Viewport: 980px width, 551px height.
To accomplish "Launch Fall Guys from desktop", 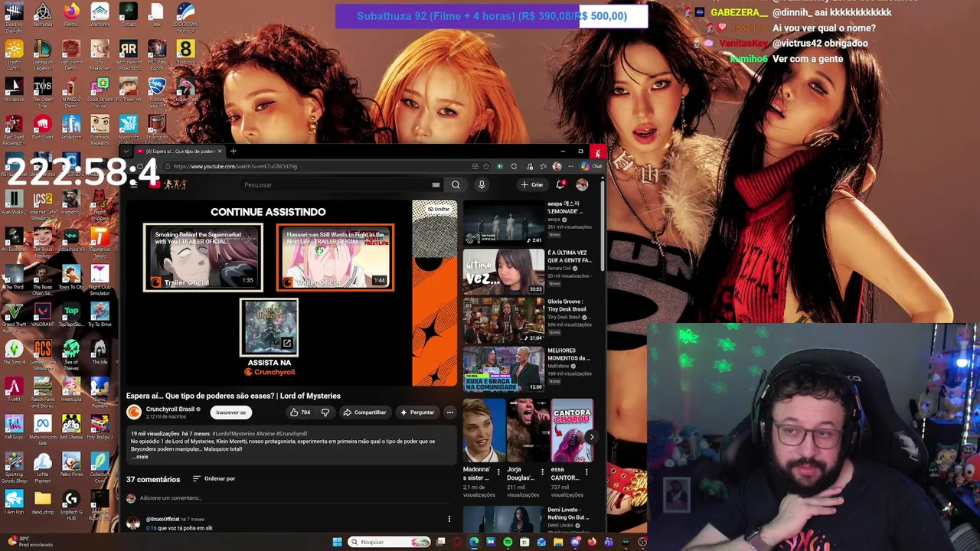I will (x=14, y=426).
